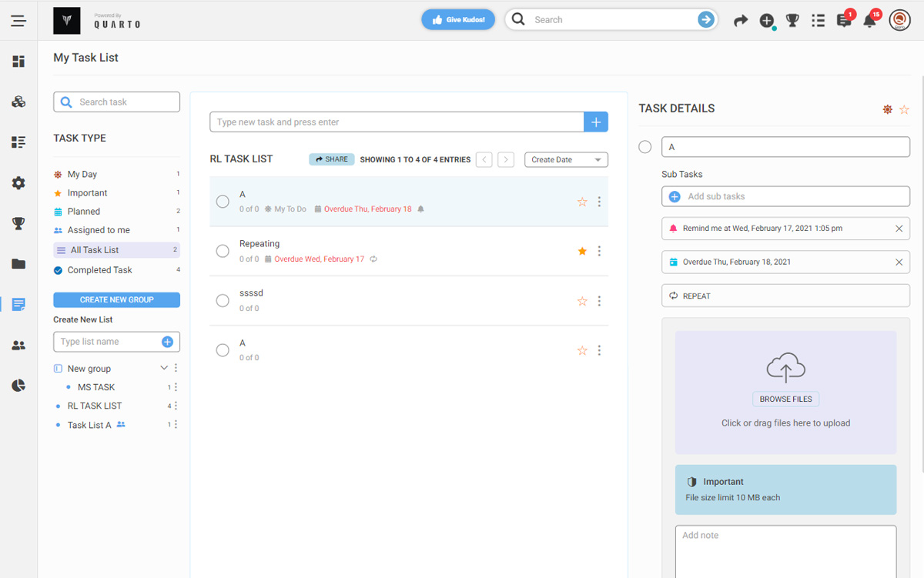Open MS TASK three-dot menu
This screenshot has width=924, height=578.
coord(176,387)
